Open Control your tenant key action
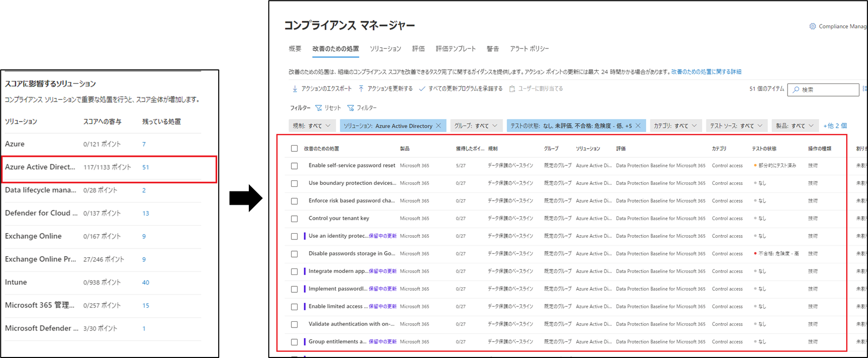Viewport: 868px width, 358px height. [339, 218]
